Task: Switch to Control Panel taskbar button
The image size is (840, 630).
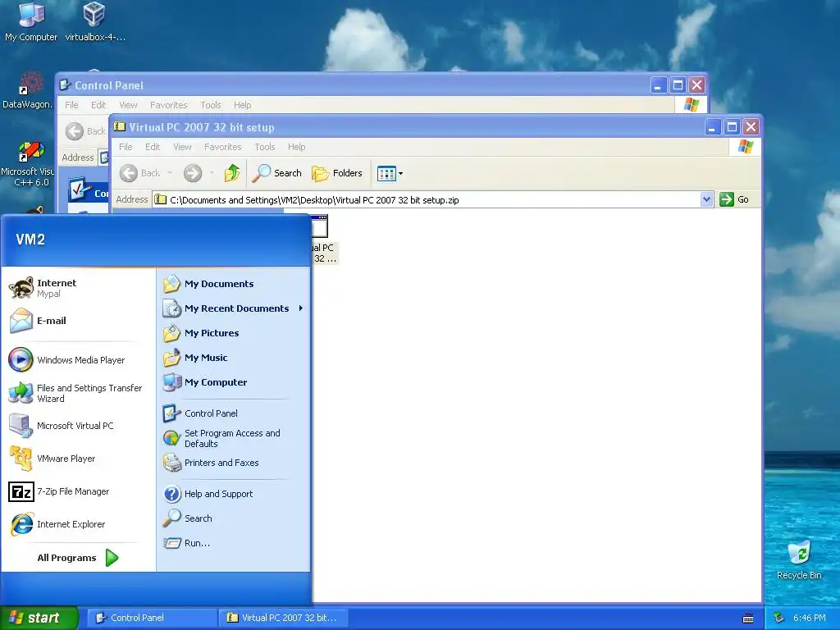Action: tap(151, 618)
